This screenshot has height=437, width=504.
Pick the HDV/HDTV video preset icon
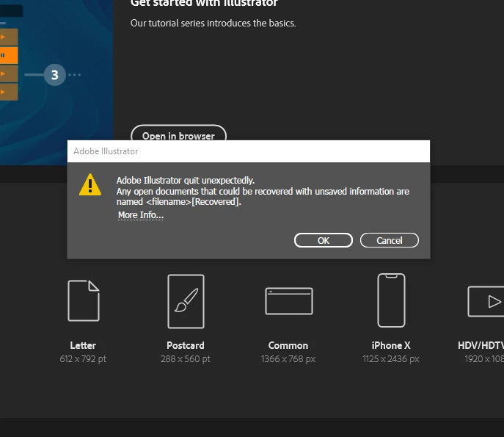(x=486, y=302)
